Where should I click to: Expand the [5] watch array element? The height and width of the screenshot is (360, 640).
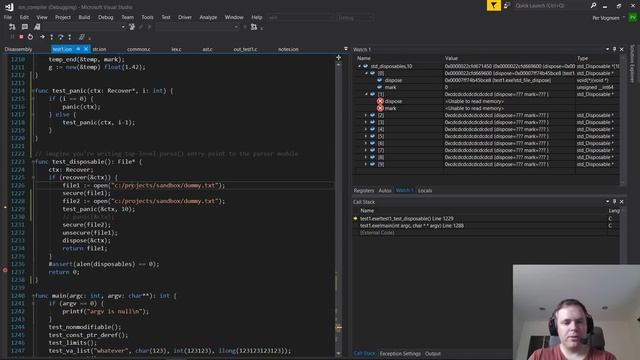tap(366, 136)
